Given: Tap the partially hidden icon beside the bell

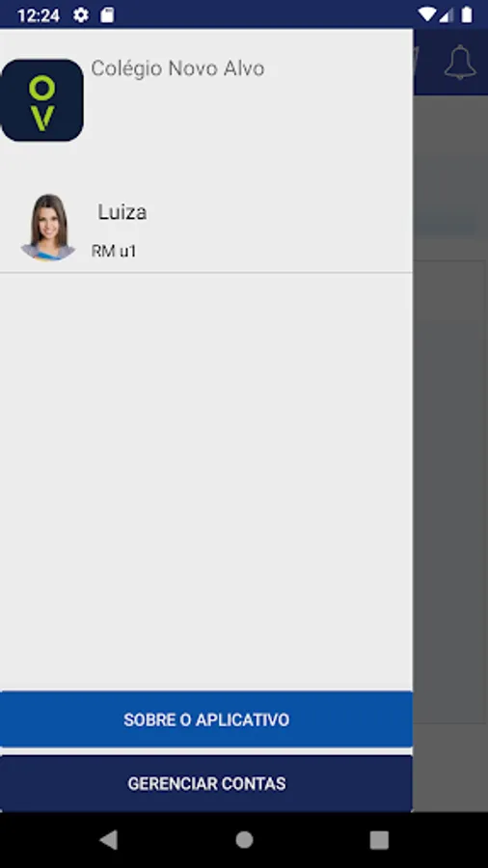Looking at the screenshot, I should (x=417, y=62).
